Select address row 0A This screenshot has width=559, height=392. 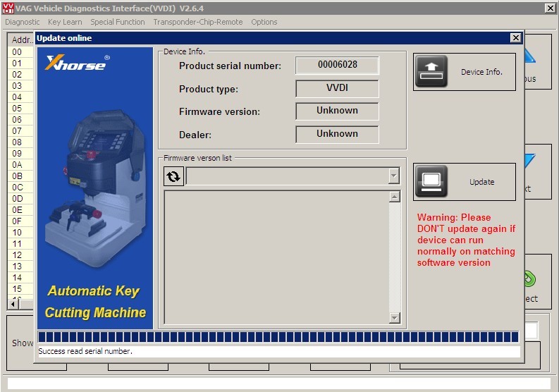[20, 165]
